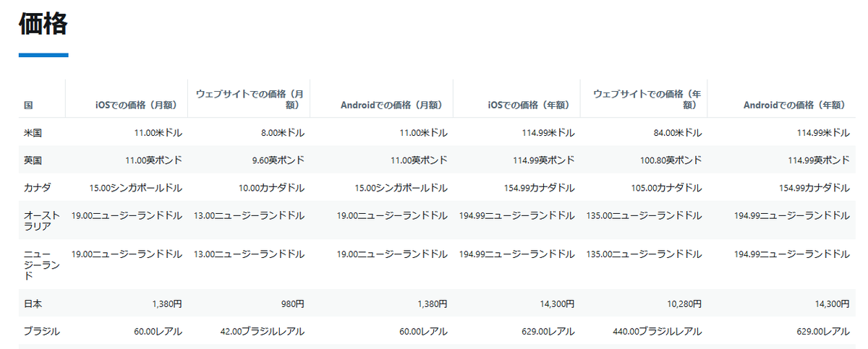
Task: Click ニュージーランド row Android monthly 19.00ニュージーランドドル
Action: [x=392, y=254]
